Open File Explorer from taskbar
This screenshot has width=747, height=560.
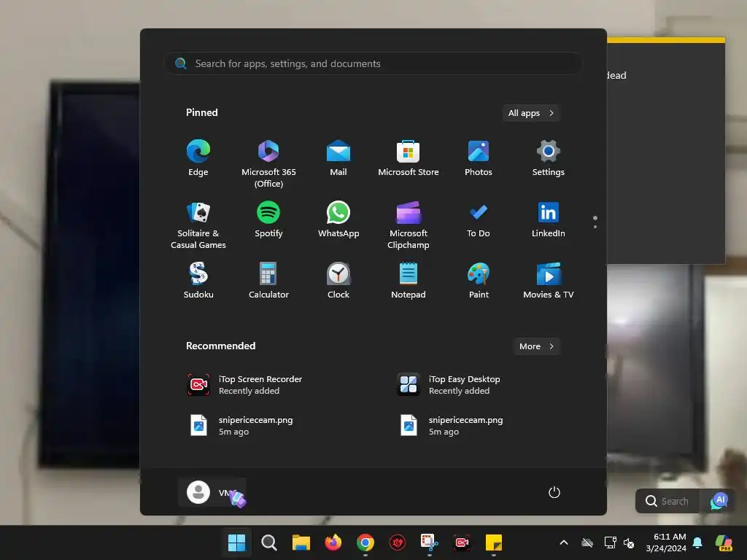(x=301, y=542)
